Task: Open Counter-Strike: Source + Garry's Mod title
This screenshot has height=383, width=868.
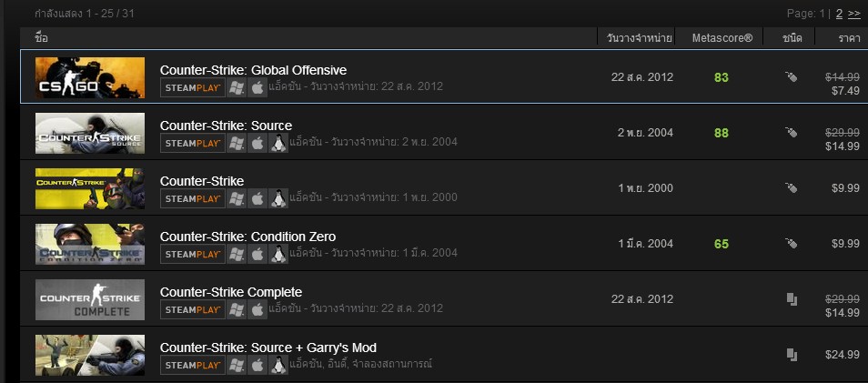Action: coord(267,348)
